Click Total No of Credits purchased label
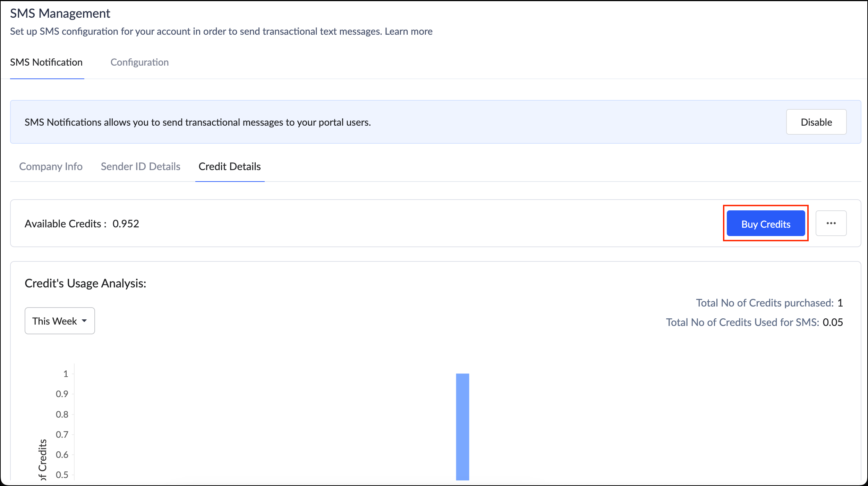 765,303
